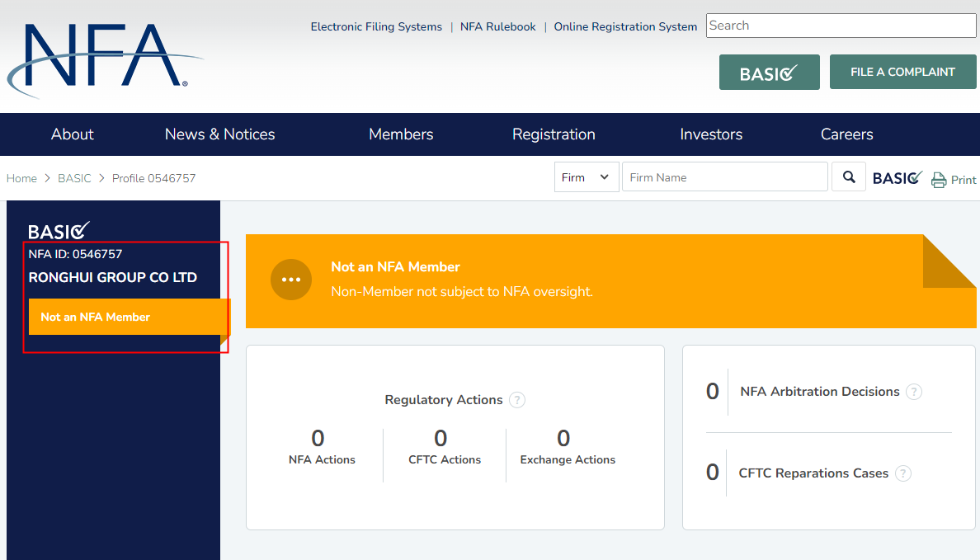This screenshot has width=980, height=560.
Task: Click the Exchange Actions count
Action: 563,438
